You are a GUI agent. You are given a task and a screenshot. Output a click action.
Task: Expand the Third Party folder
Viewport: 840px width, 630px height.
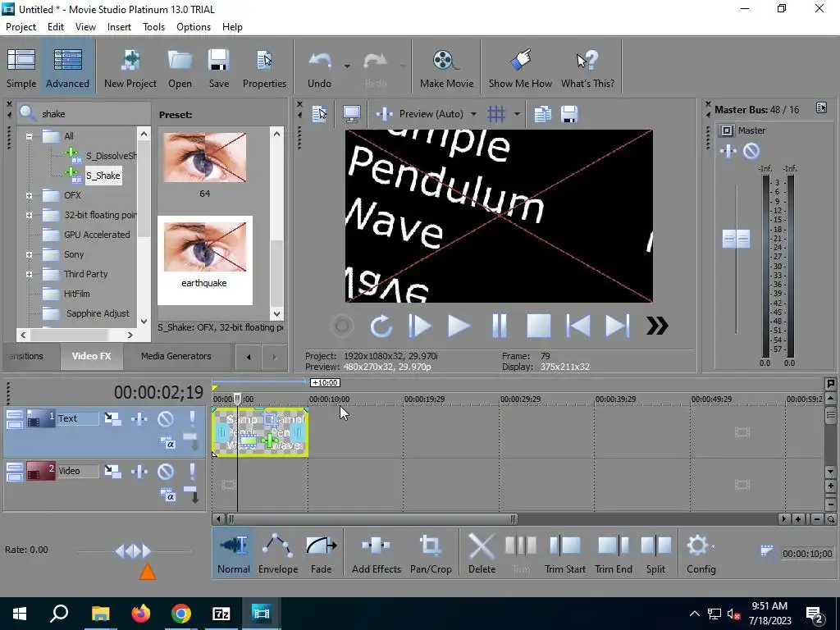click(x=29, y=274)
